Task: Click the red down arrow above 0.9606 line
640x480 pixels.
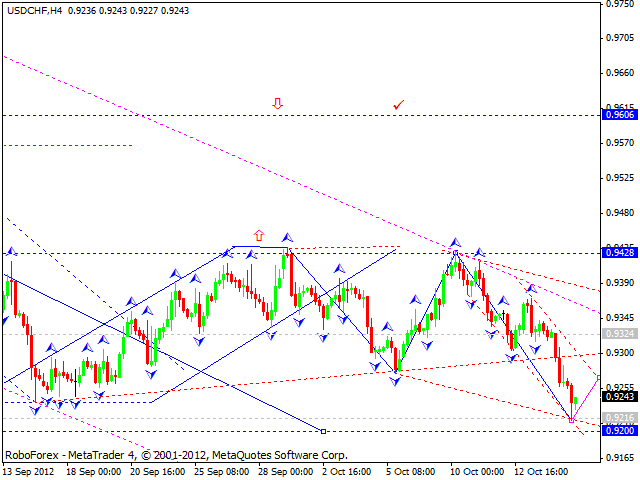Action: (278, 103)
